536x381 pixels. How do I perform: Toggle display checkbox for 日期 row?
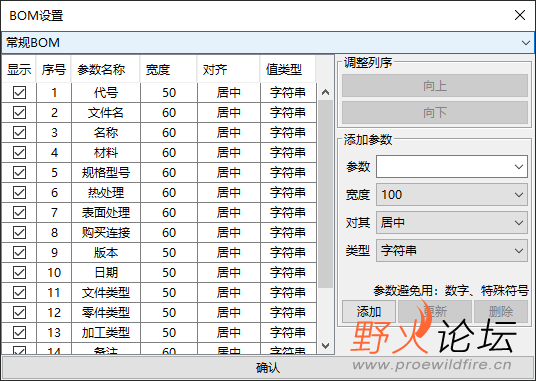point(19,272)
